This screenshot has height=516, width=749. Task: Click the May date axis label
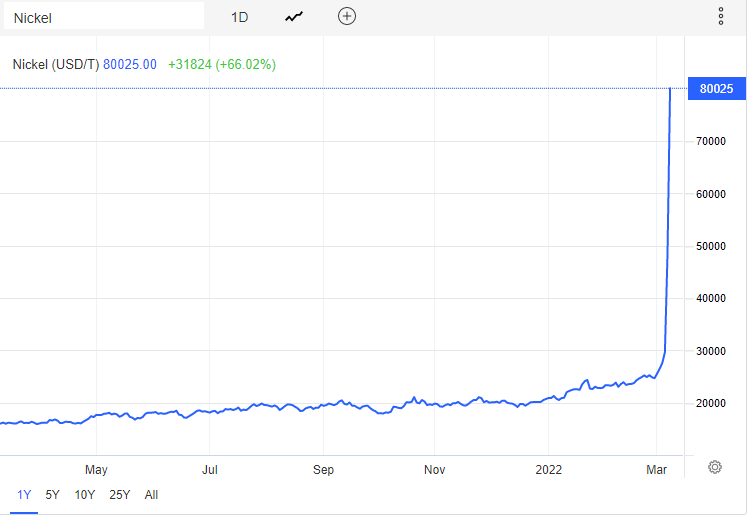pos(96,470)
